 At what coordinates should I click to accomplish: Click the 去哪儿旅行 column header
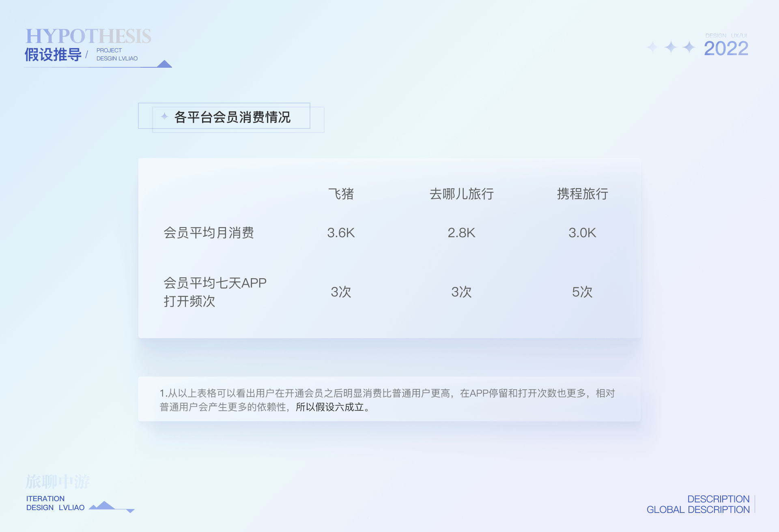462,194
